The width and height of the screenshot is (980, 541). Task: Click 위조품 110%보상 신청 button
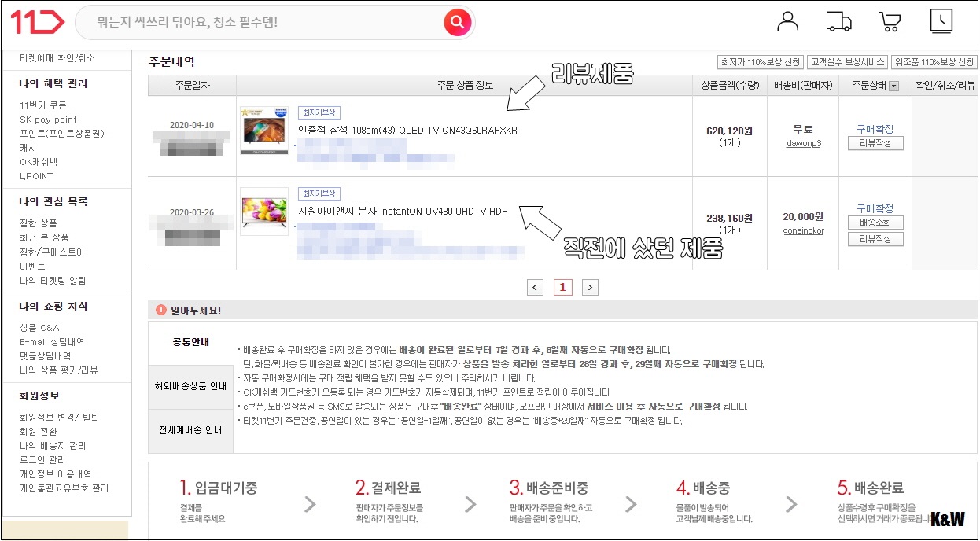coord(934,62)
